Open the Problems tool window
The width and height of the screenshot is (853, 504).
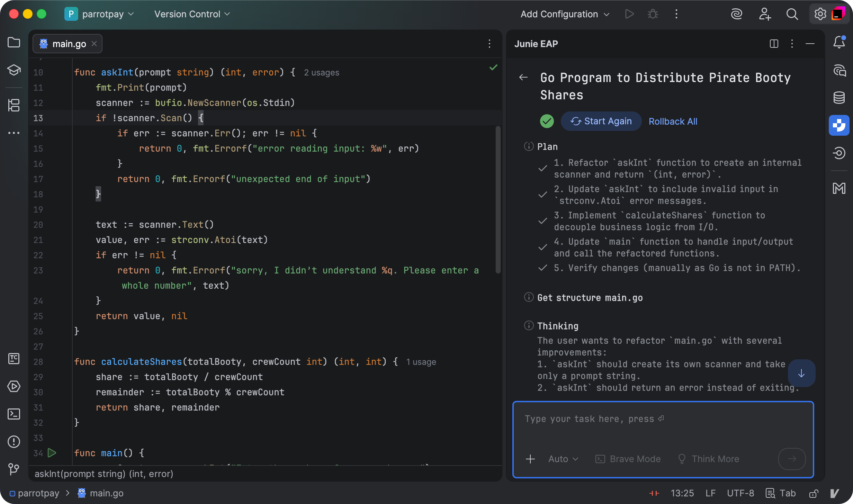tap(14, 442)
